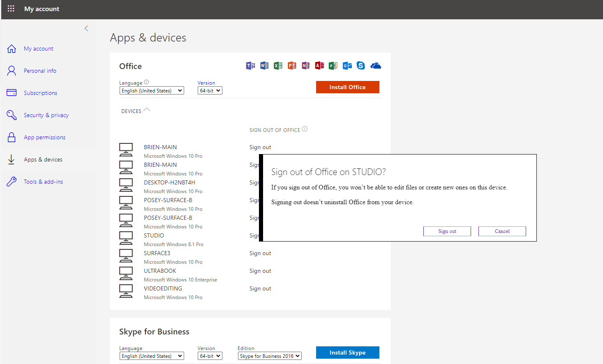The width and height of the screenshot is (603, 364).
Task: Click the OneNote icon in Office section
Action: click(x=305, y=66)
